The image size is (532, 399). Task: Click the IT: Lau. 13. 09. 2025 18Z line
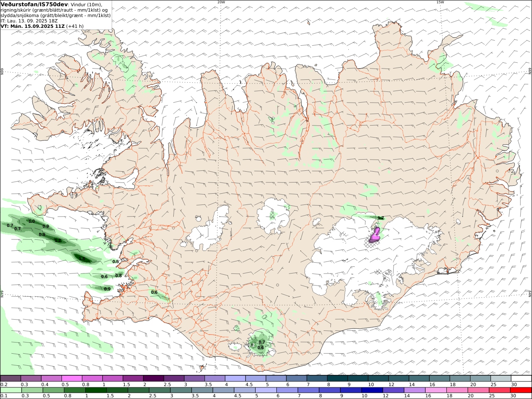(x=29, y=21)
